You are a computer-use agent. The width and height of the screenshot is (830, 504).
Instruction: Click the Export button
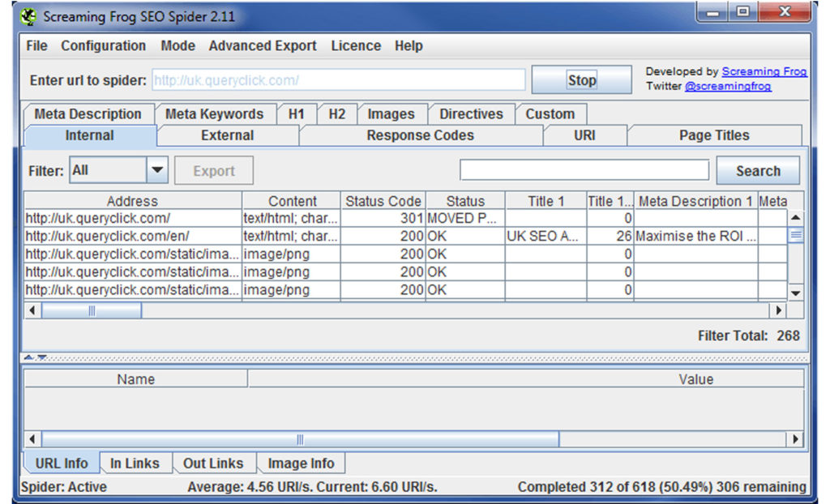pyautogui.click(x=214, y=170)
